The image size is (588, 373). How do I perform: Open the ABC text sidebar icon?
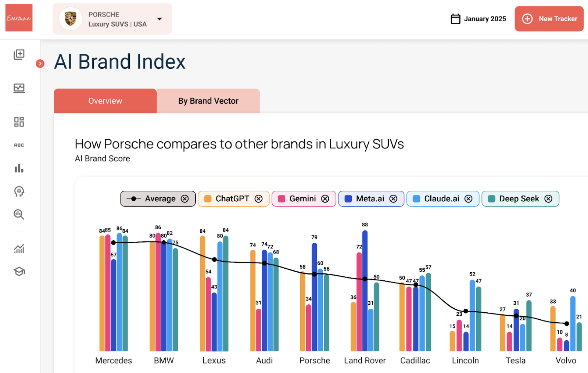click(19, 145)
